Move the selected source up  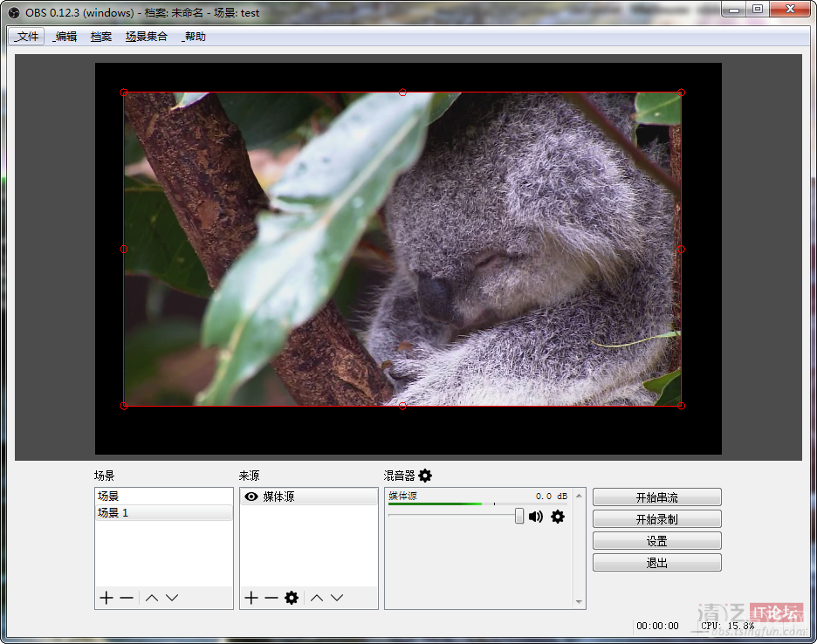click(x=317, y=598)
